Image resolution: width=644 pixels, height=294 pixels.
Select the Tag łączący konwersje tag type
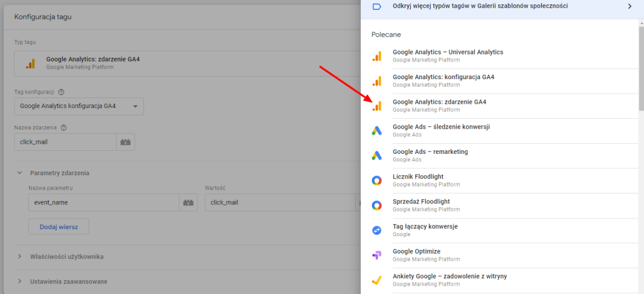(501, 231)
